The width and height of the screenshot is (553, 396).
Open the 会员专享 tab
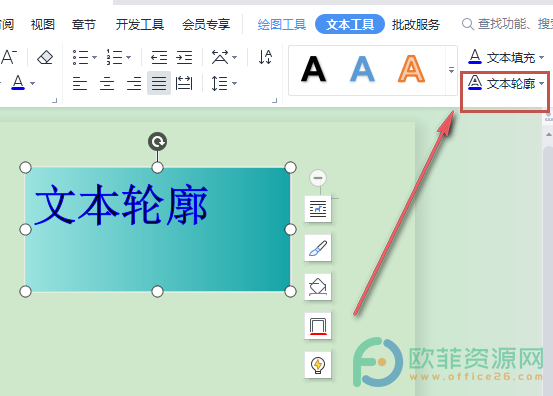[206, 24]
